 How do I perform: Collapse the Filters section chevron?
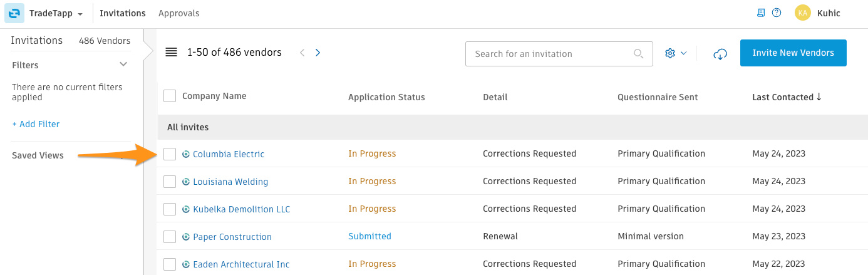point(123,65)
